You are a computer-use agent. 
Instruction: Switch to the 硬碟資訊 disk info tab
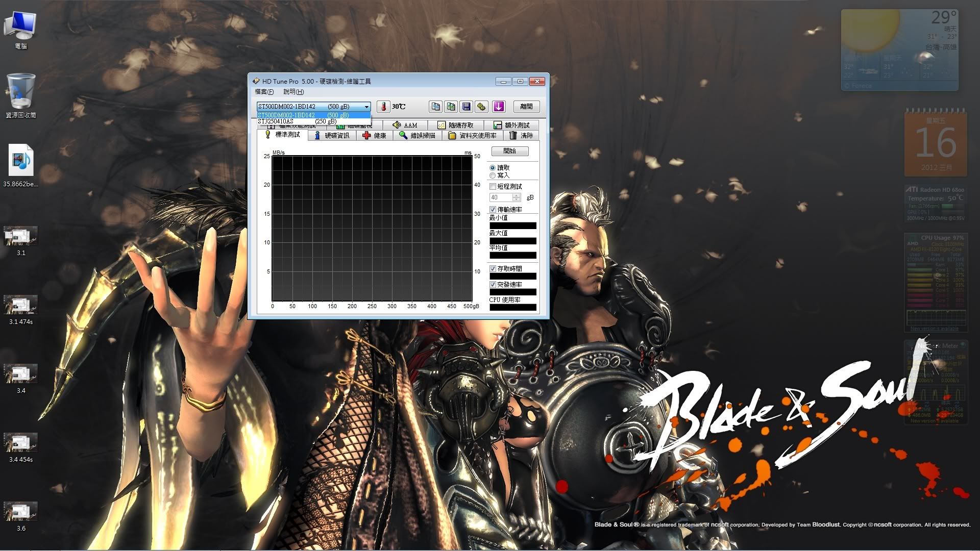(x=332, y=136)
